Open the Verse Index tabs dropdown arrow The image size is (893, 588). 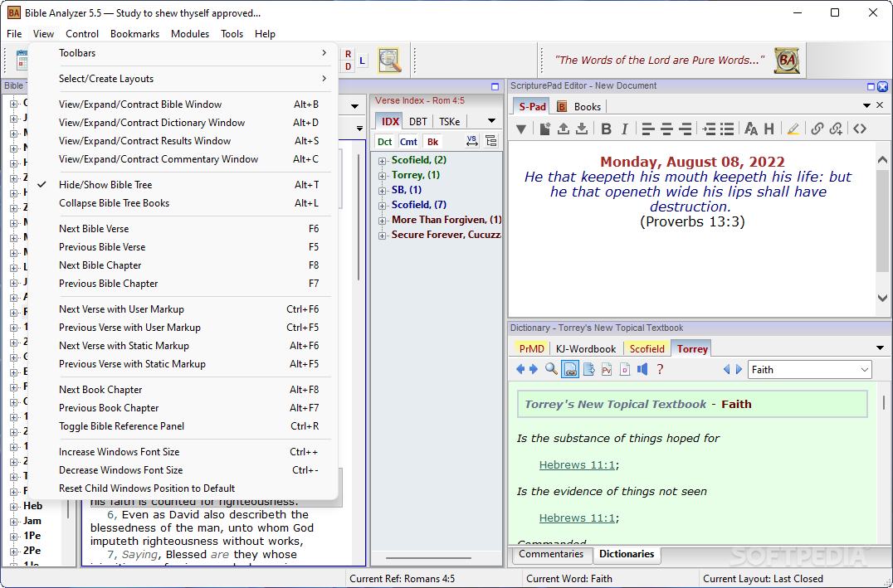pos(491,121)
